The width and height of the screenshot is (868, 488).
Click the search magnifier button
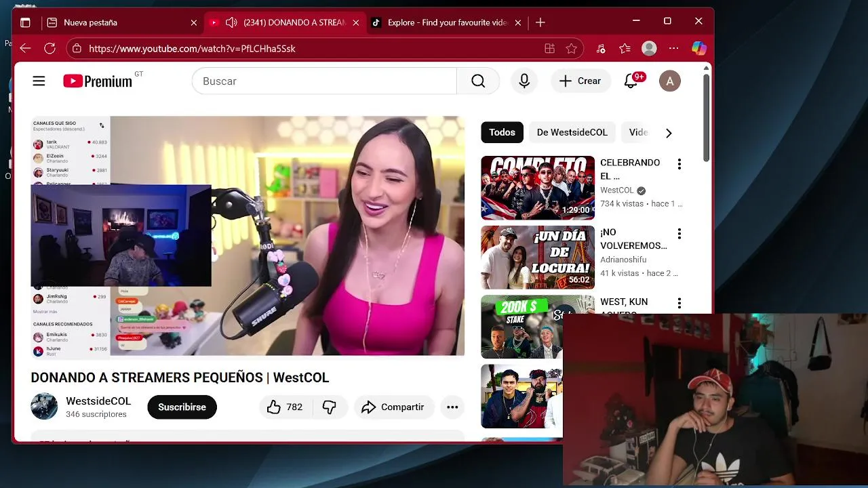click(478, 81)
